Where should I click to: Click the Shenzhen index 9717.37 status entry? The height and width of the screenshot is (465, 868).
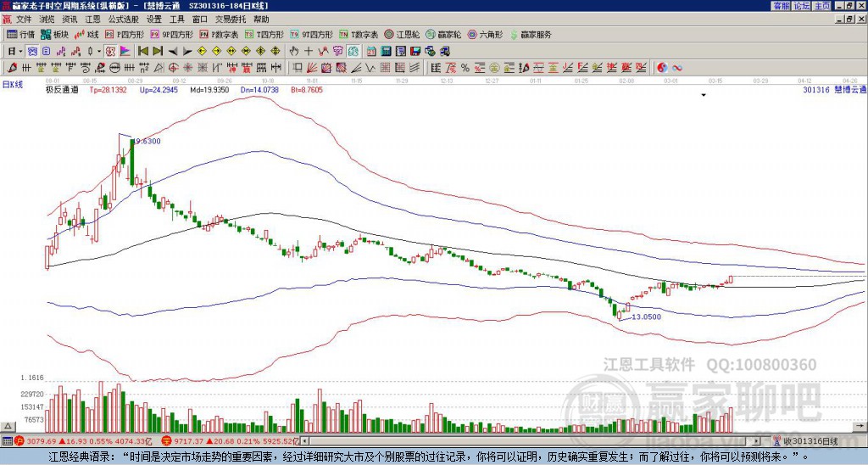click(231, 442)
